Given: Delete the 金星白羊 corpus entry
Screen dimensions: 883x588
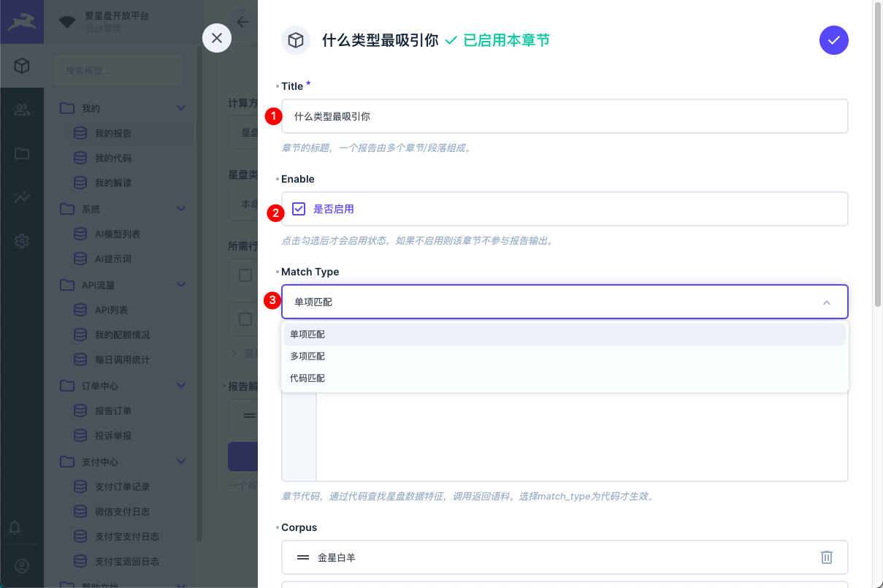Looking at the screenshot, I should pos(826,557).
